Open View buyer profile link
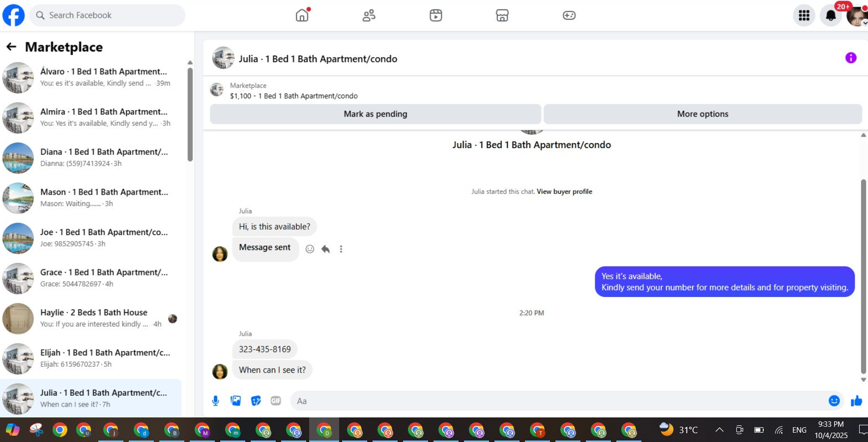Viewport: 868px width, 442px height. [564, 192]
